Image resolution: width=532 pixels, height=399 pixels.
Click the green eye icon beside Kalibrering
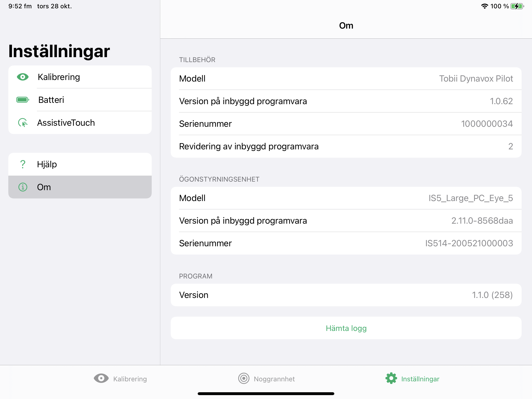(23, 77)
